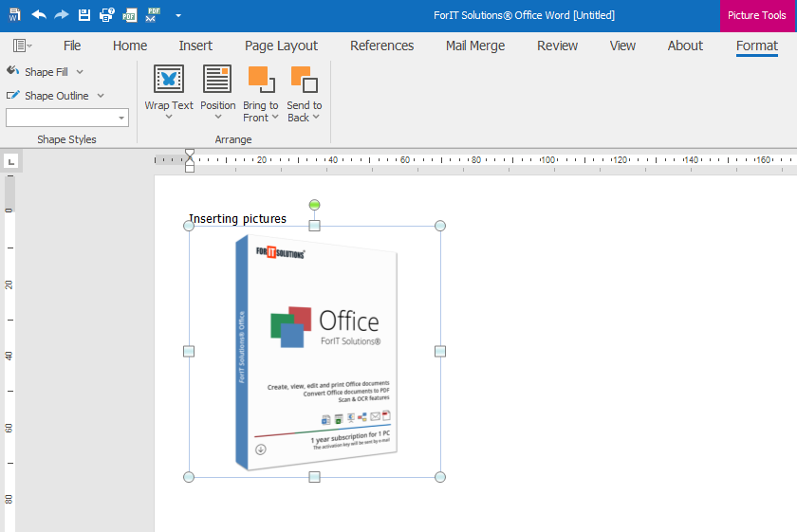Go to the References tab
The height and width of the screenshot is (532, 797).
coord(381,46)
